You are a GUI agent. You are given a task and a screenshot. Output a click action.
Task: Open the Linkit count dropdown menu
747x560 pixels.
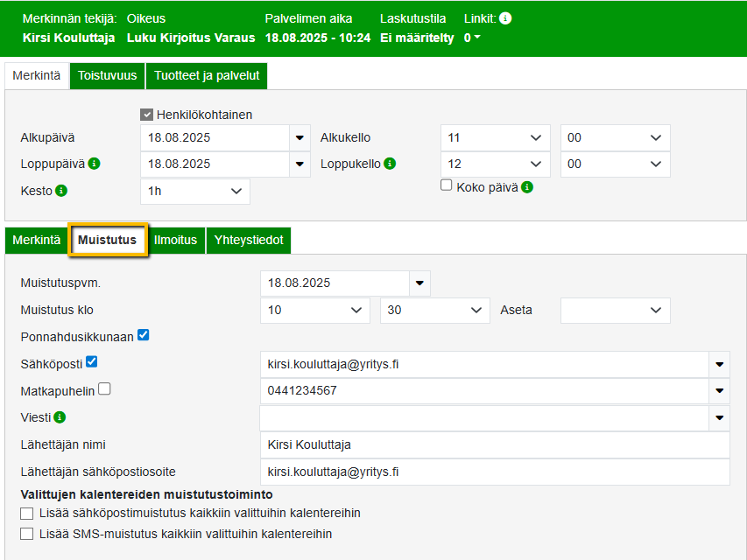click(x=472, y=38)
